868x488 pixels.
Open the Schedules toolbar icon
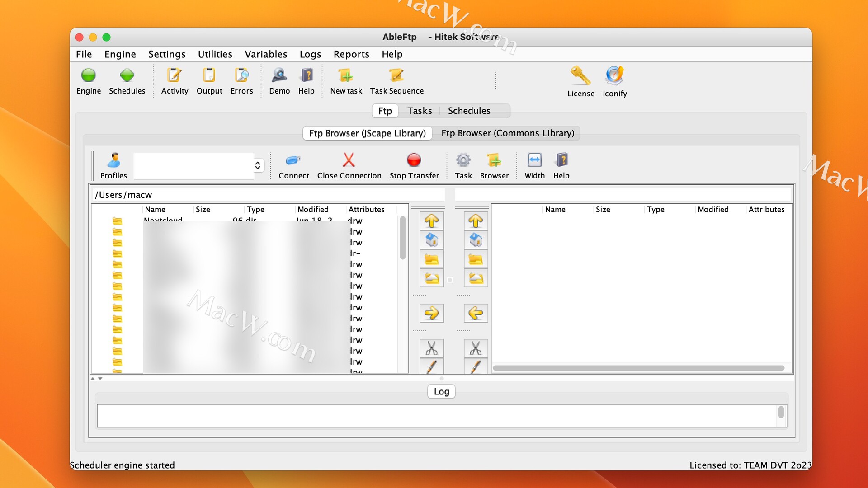(127, 75)
